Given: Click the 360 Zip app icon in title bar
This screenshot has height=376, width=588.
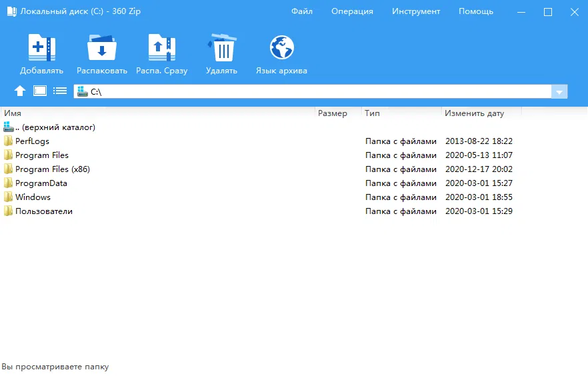Looking at the screenshot, I should (x=11, y=11).
